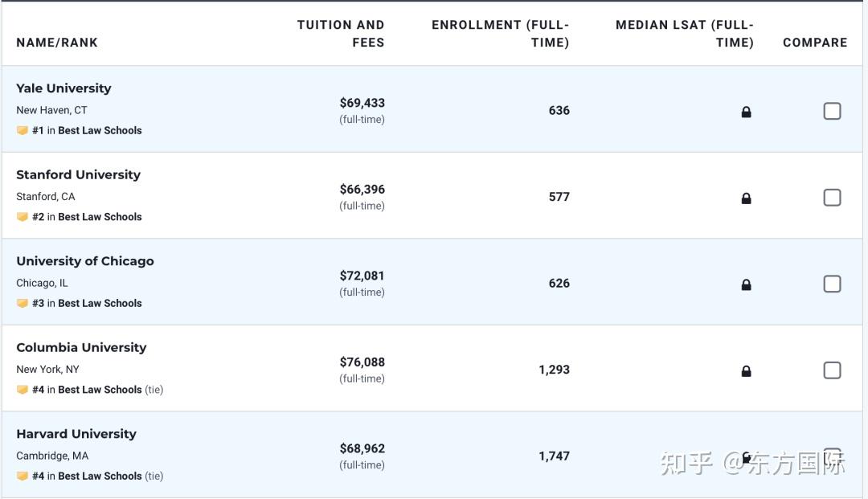Viewport: 868px width, 499px height.
Task: Click the rank badge icon beside Columbia's #4
Action: (23, 390)
